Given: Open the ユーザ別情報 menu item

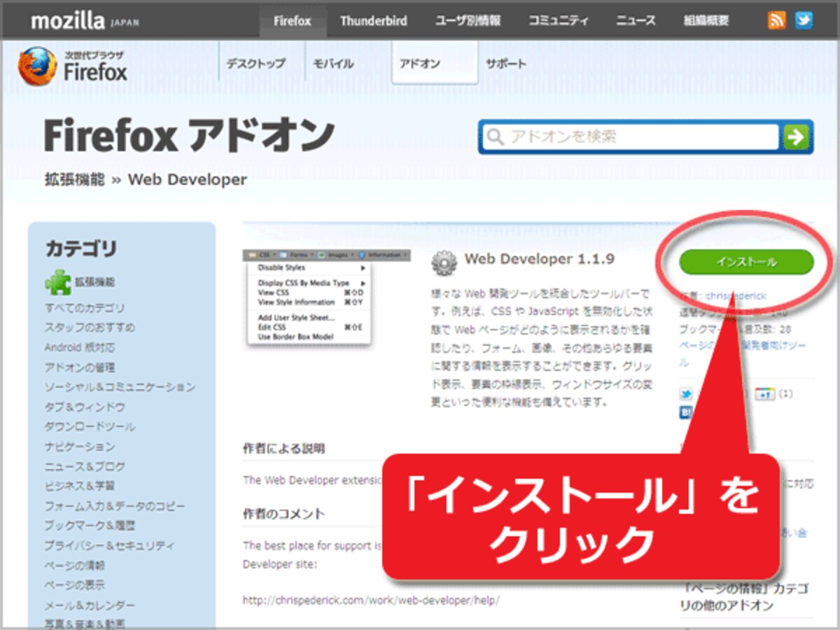Looking at the screenshot, I should (x=468, y=21).
